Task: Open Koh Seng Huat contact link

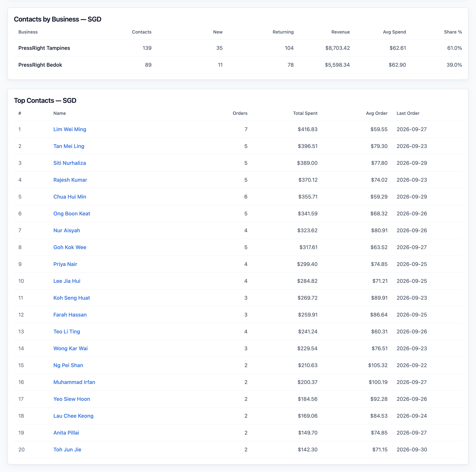Action: tap(72, 298)
